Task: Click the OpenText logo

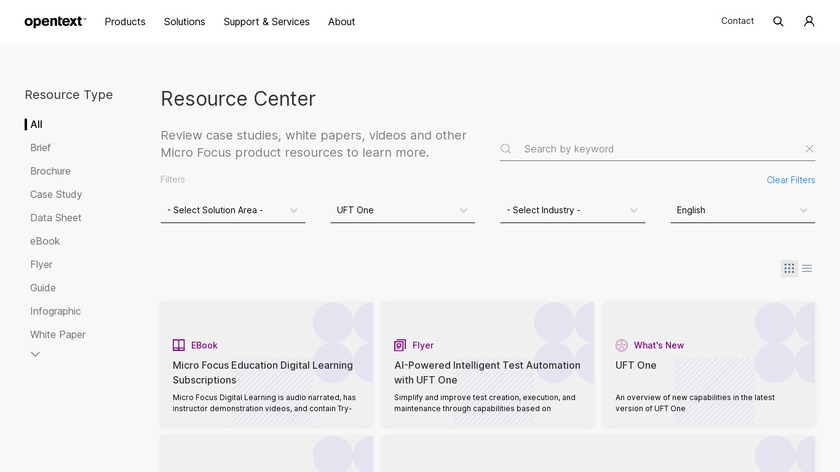Action: pos(55,21)
